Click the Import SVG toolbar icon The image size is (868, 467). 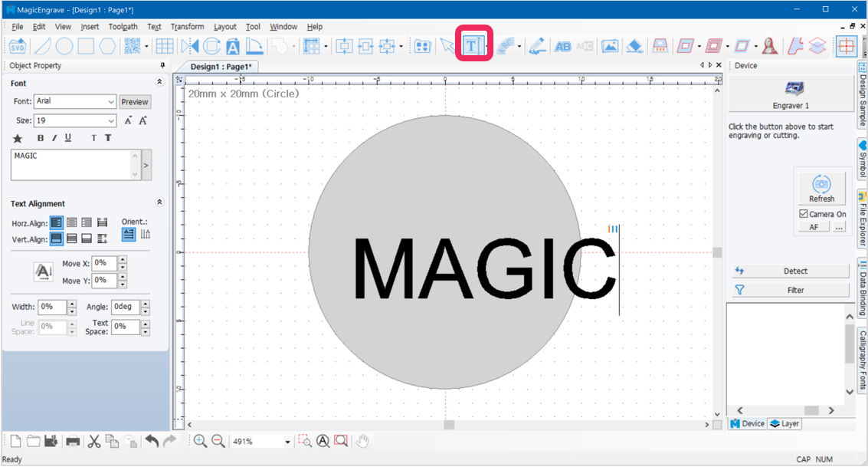click(17, 46)
